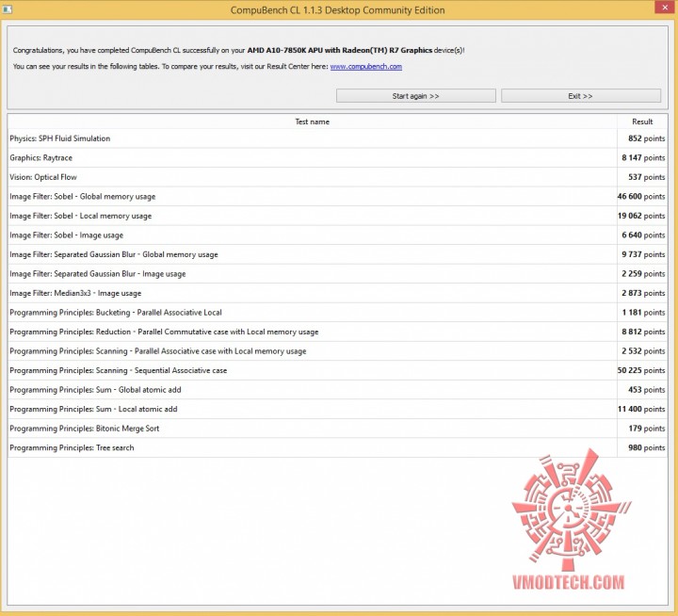Click the AMD A10-7850K APU device name

pos(339,50)
